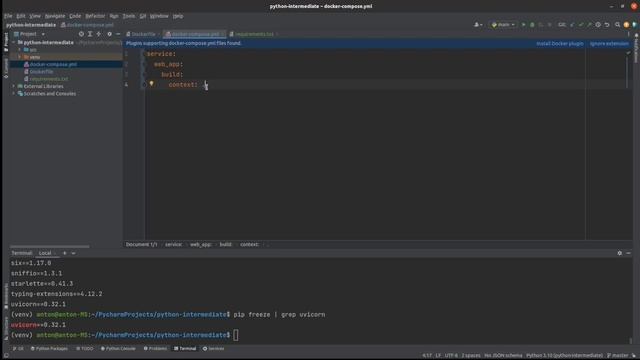The width and height of the screenshot is (640, 360).
Task: Collapse the python-intermediate root folder
Action: point(14,42)
